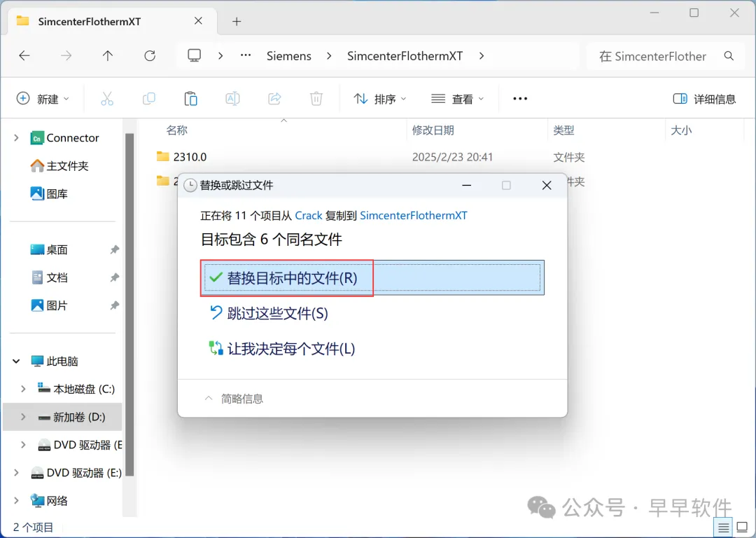Click SimcenterFlothermXT breadcrumb in address bar

(405, 56)
